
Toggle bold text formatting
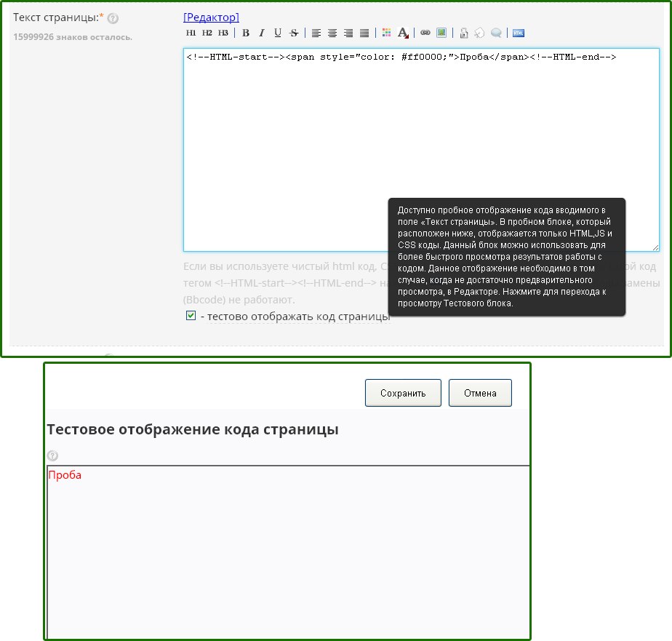coord(246,33)
